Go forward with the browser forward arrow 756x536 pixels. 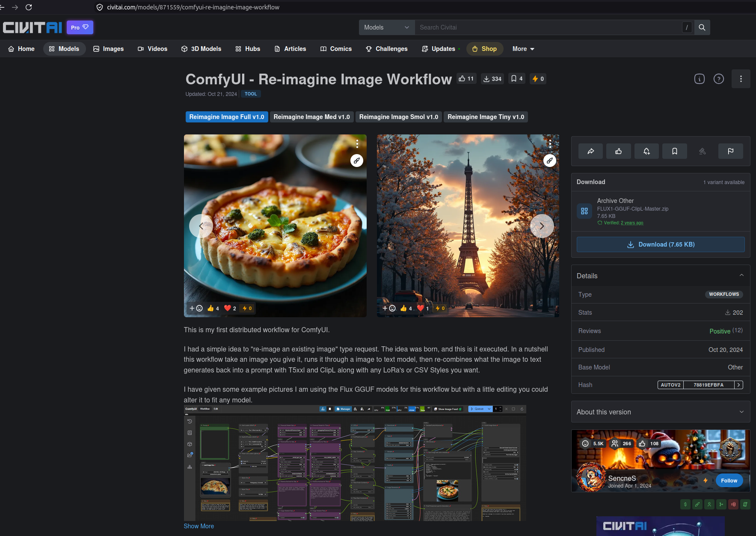15,7
